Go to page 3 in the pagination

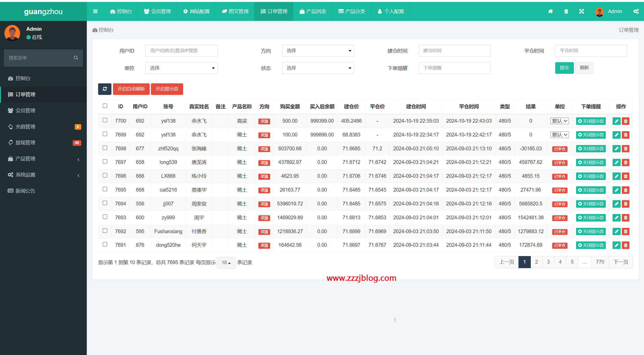[x=548, y=262]
